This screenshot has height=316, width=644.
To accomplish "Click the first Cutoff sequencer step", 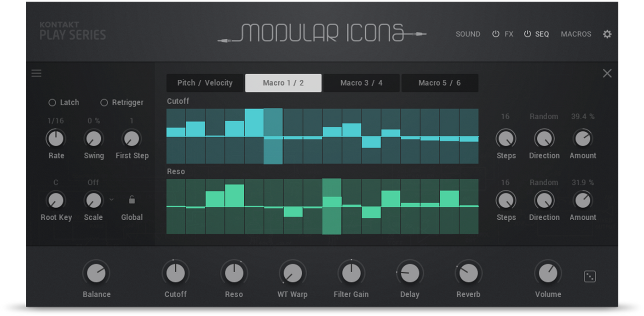I will click(176, 136).
